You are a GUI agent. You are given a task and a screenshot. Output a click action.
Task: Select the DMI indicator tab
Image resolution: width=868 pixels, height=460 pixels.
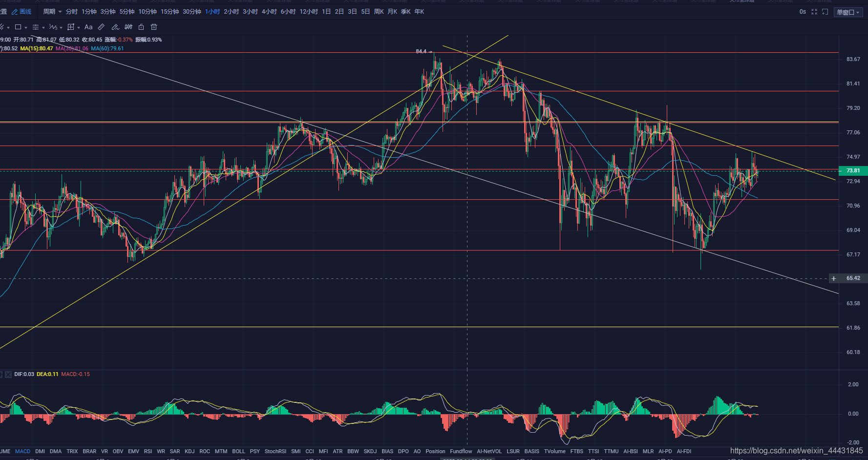coord(40,452)
